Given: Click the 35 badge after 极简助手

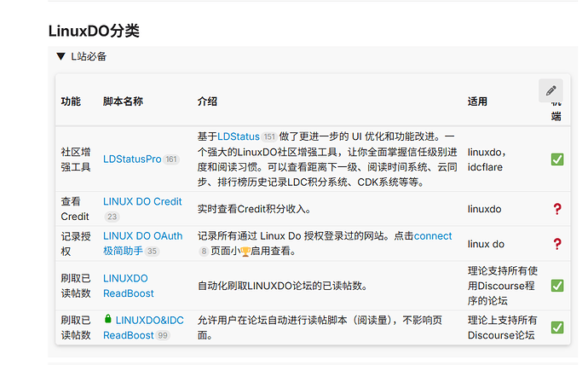Looking at the screenshot, I should pyautogui.click(x=152, y=252).
